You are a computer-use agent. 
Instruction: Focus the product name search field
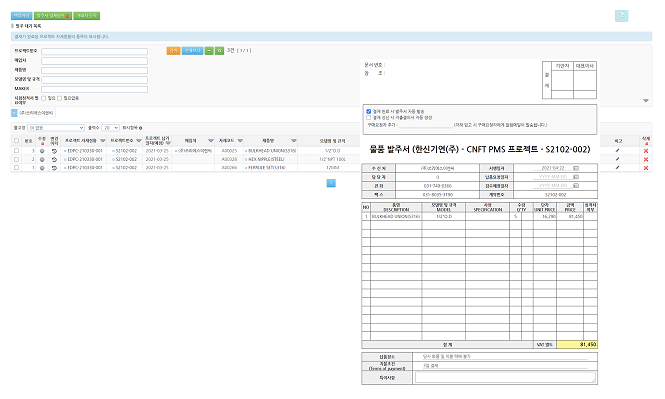coord(94,70)
